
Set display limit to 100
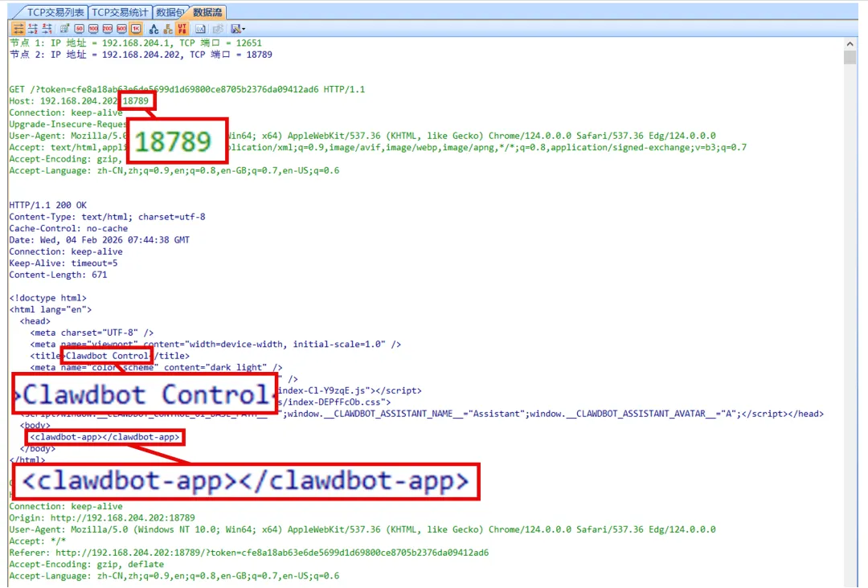click(x=93, y=29)
